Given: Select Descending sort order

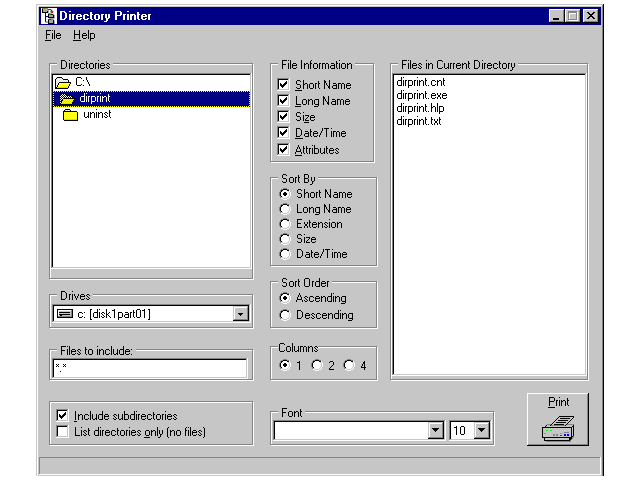Looking at the screenshot, I should (286, 315).
